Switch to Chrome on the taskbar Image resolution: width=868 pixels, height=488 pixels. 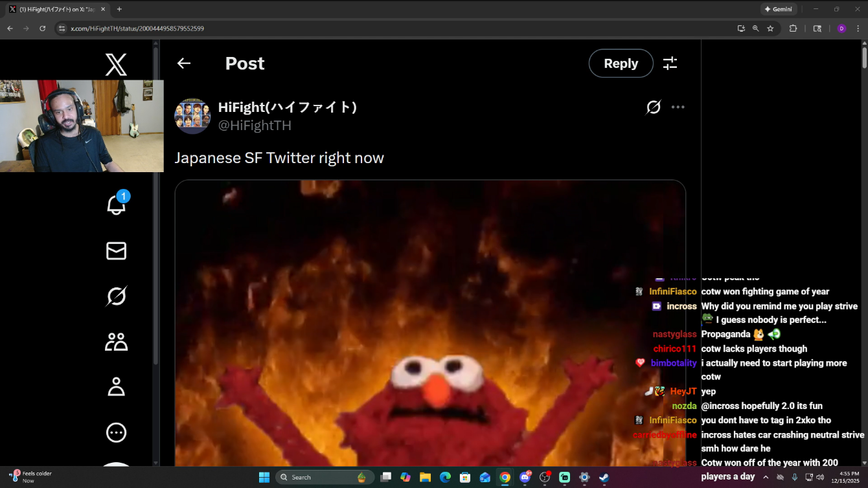click(x=505, y=478)
